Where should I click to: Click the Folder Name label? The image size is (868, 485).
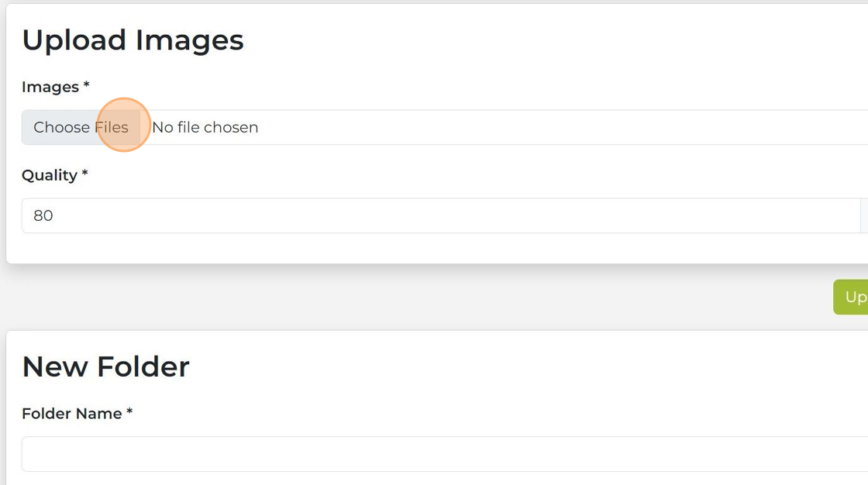click(x=71, y=414)
